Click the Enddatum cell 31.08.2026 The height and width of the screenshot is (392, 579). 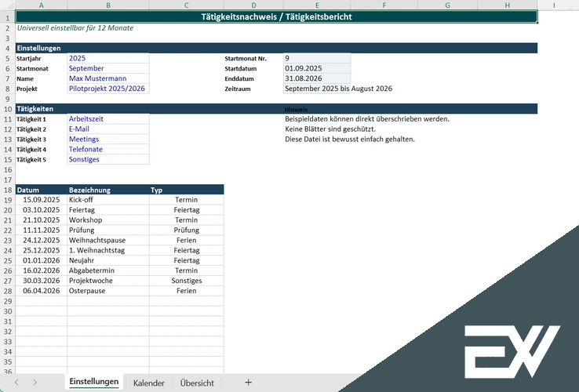point(317,78)
